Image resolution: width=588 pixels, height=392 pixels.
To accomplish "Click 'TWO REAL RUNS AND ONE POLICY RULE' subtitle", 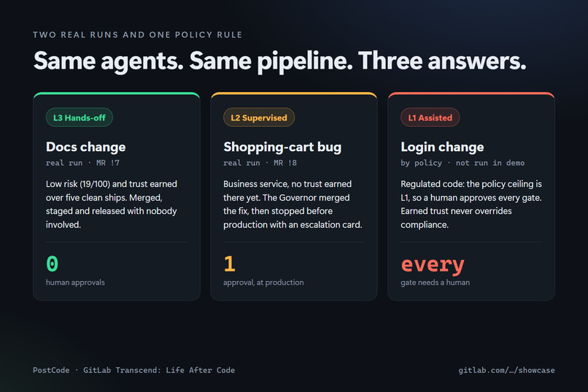I will 137,35.
